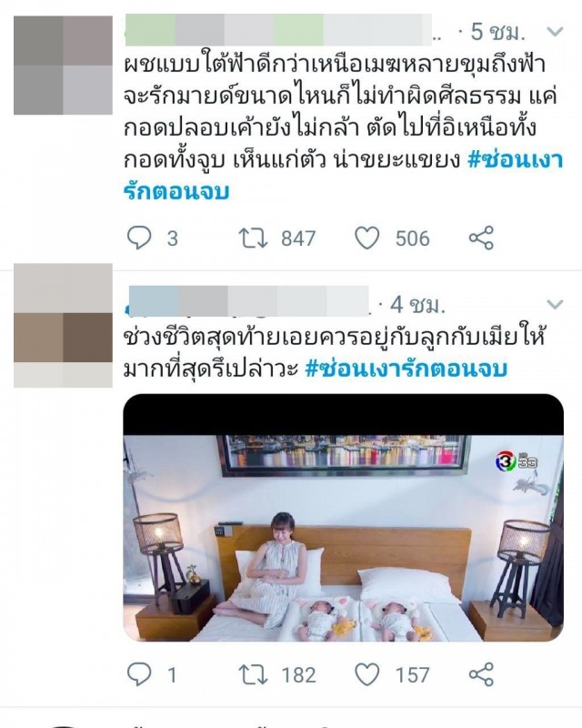Share the second tweet with bedroom photo

point(481,674)
